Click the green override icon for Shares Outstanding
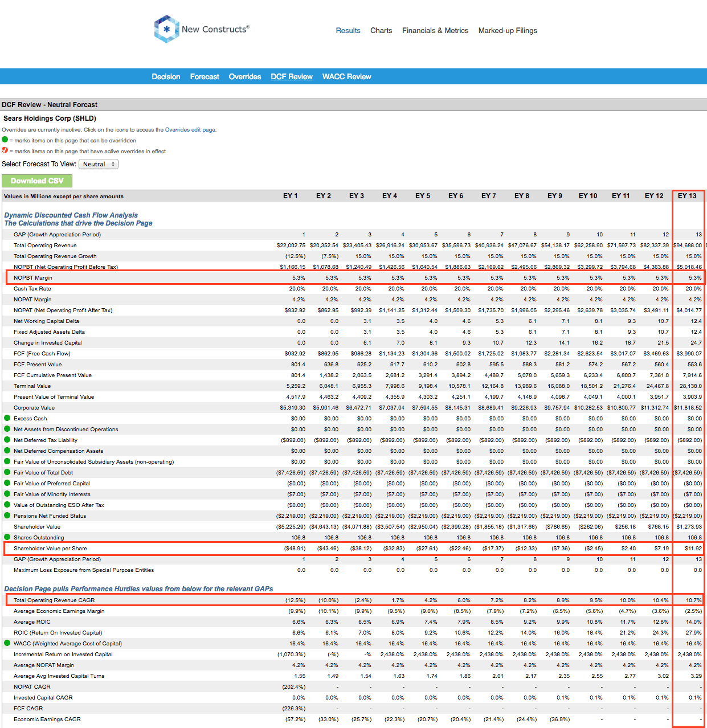The height and width of the screenshot is (728, 707). (7, 537)
